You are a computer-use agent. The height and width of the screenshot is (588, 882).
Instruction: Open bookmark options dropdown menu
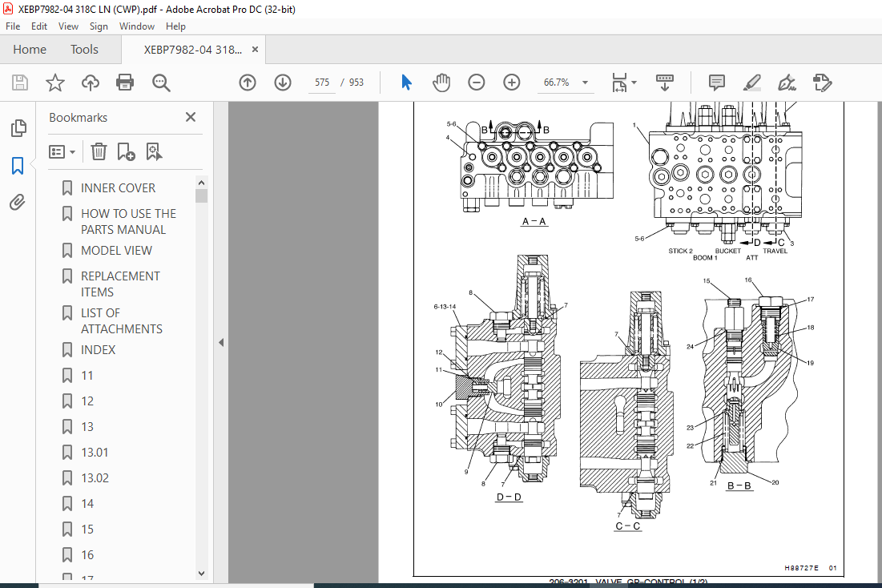pyautogui.click(x=62, y=152)
